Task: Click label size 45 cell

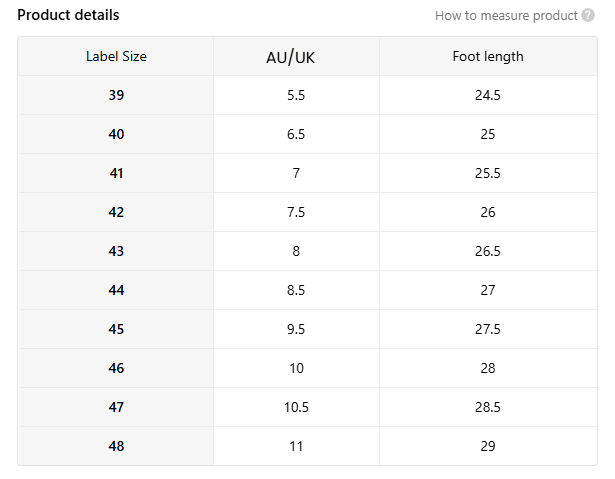Action: 116,329
